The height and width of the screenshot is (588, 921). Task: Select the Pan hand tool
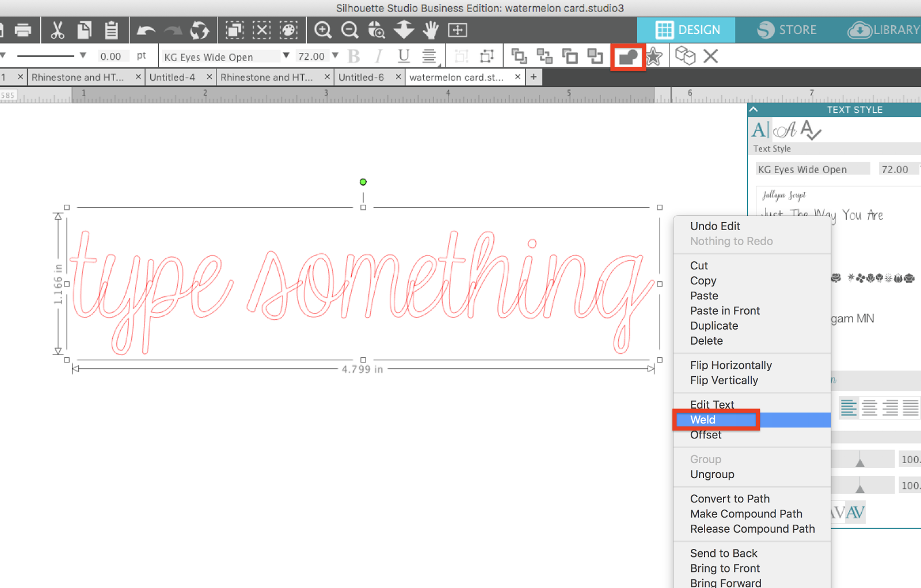click(x=430, y=30)
